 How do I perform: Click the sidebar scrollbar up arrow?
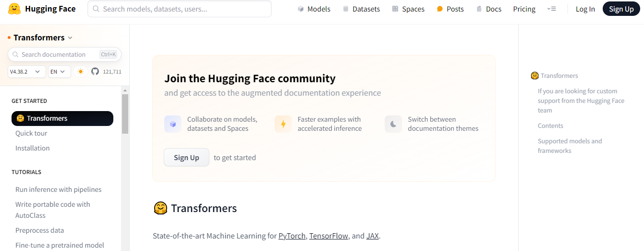click(125, 90)
